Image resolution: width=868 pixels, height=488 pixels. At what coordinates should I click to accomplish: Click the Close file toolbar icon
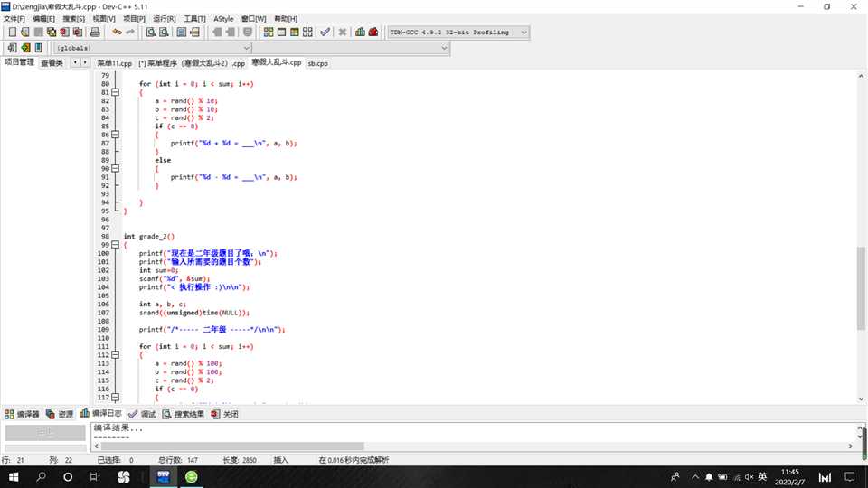tap(65, 33)
